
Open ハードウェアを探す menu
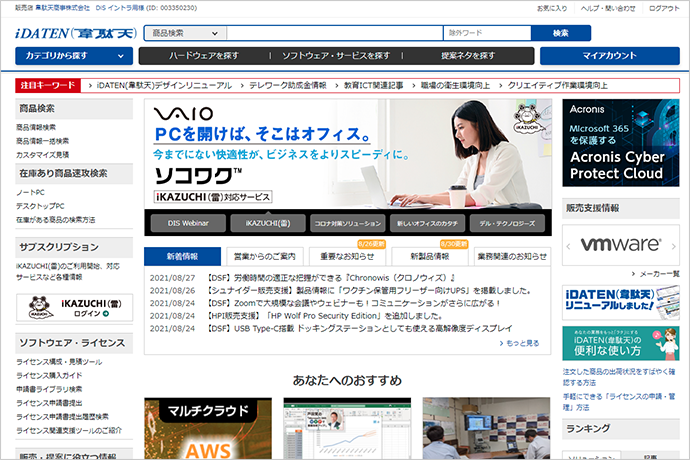click(x=204, y=56)
